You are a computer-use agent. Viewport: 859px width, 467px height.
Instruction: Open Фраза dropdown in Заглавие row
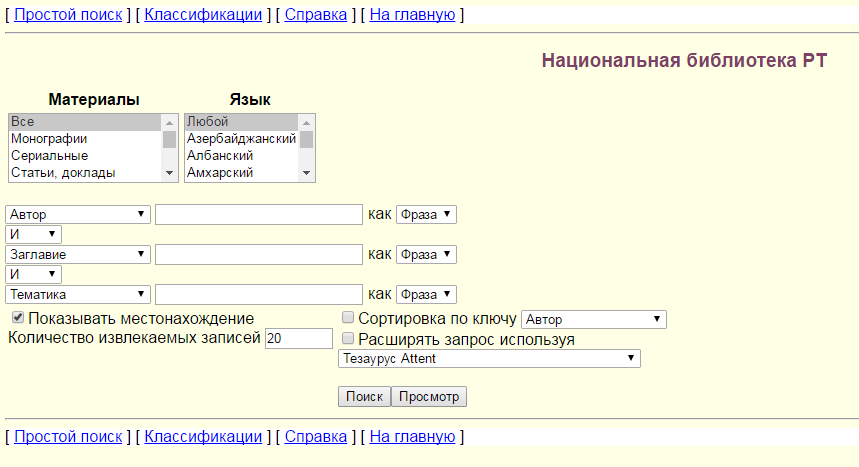[426, 254]
